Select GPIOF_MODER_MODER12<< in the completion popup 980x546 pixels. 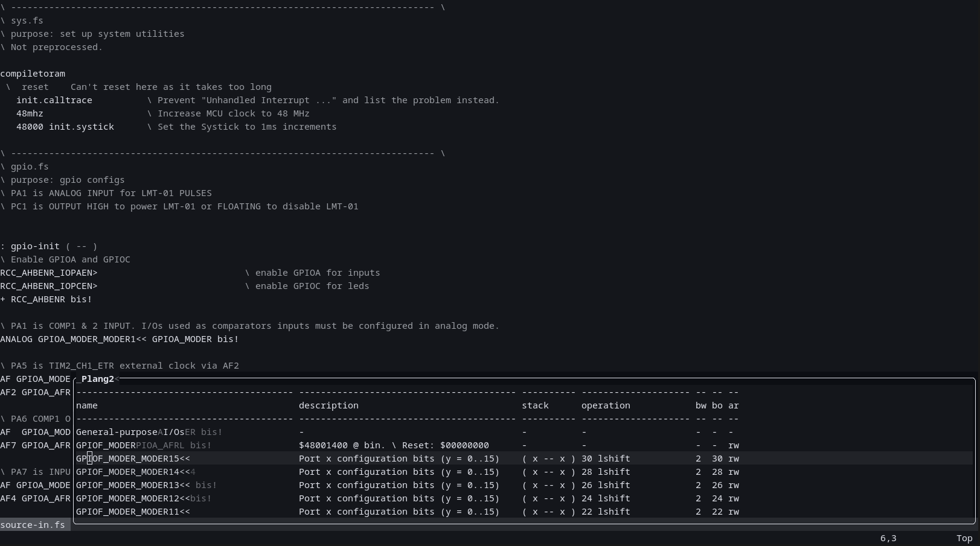[133, 498]
